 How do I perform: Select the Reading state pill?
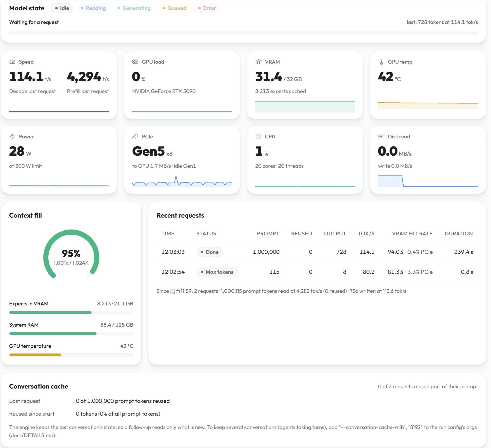(x=93, y=8)
